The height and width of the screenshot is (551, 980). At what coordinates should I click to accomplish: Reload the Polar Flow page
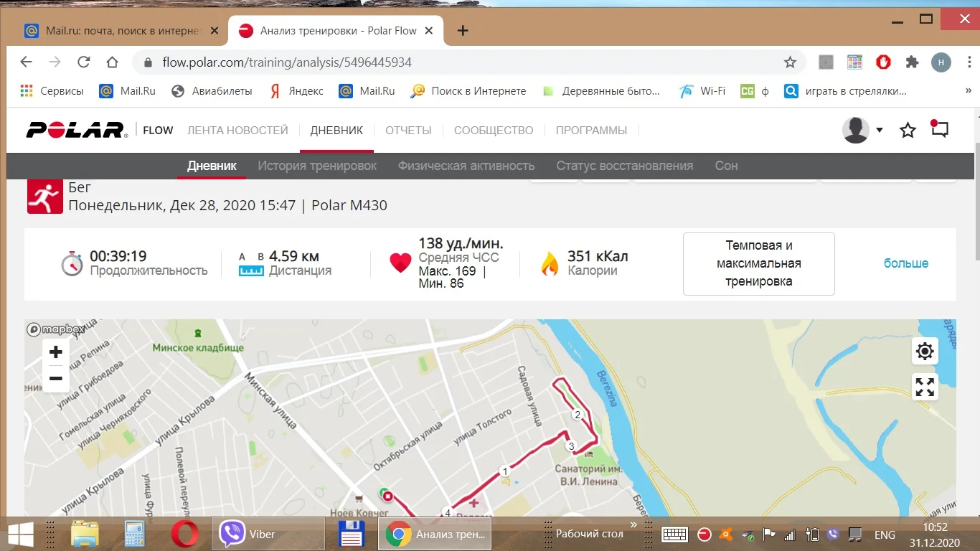(84, 62)
